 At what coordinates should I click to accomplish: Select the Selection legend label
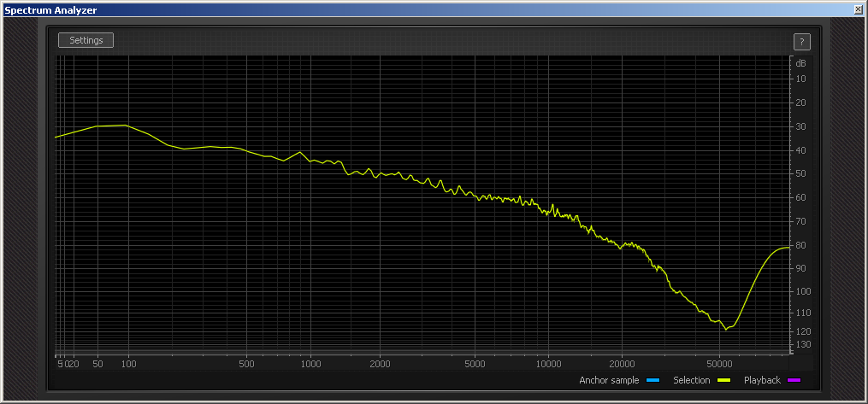pos(691,380)
